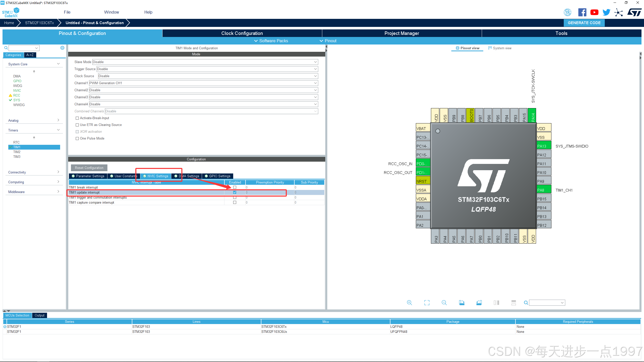Viewport: 644px width, 362px height.
Task: Rotate the chip view clockwise
Action: pyautogui.click(x=461, y=302)
